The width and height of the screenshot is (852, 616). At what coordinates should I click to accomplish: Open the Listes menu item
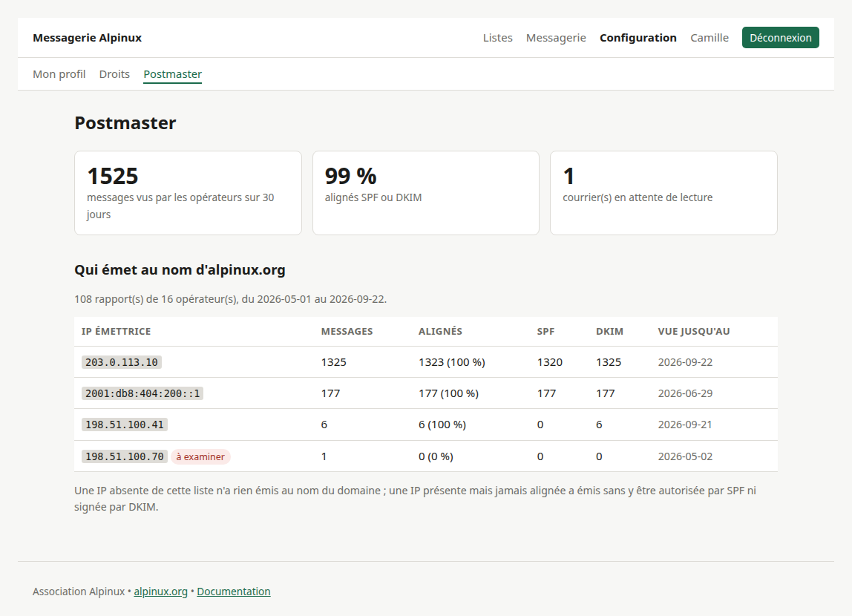(498, 38)
